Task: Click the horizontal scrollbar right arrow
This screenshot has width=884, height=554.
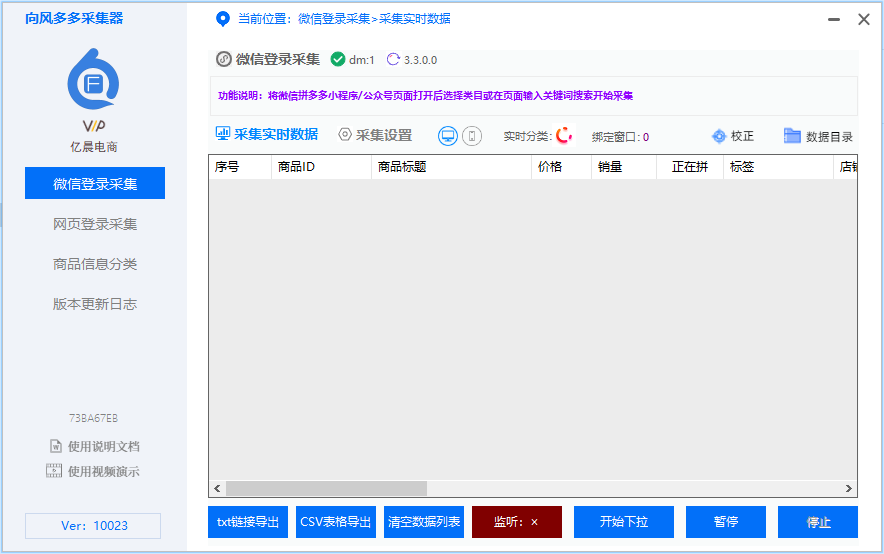Action: tap(849, 488)
